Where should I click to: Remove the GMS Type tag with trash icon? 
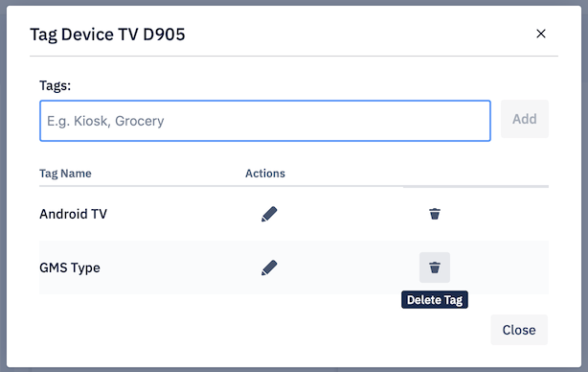(x=434, y=267)
